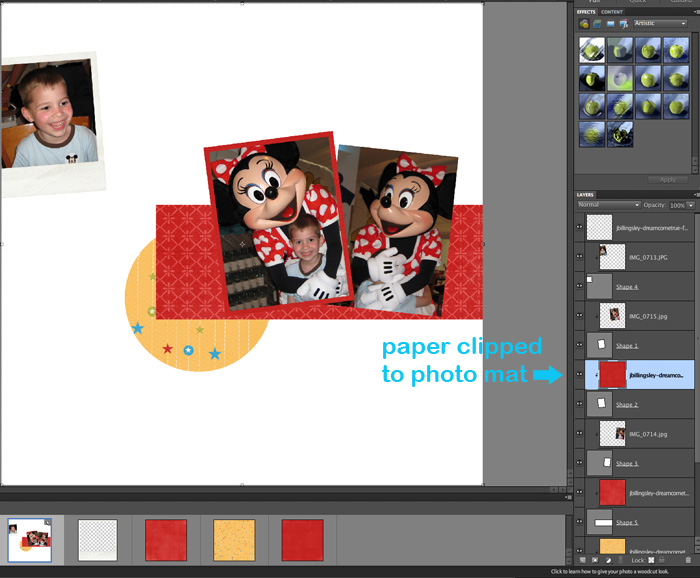
Task: Click the IMG_0713.JPG layer thumbnail
Action: (612, 257)
